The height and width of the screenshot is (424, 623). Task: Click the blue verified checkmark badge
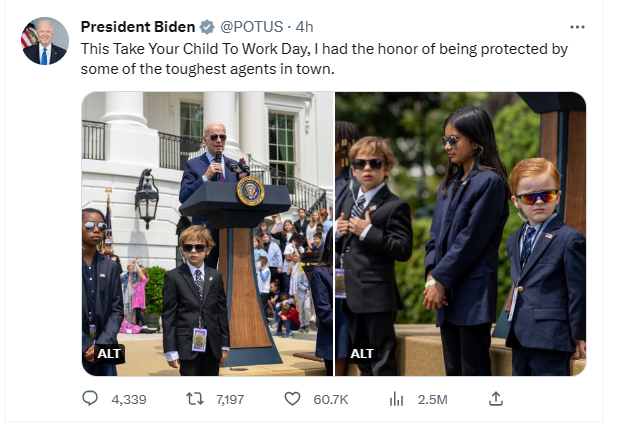pos(206,26)
